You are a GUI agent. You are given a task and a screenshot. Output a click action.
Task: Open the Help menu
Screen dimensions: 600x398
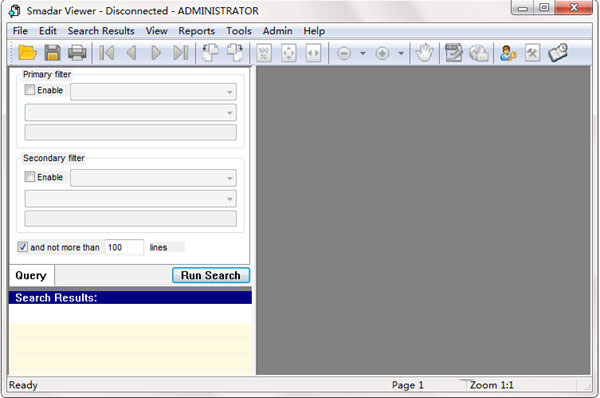coord(314,31)
